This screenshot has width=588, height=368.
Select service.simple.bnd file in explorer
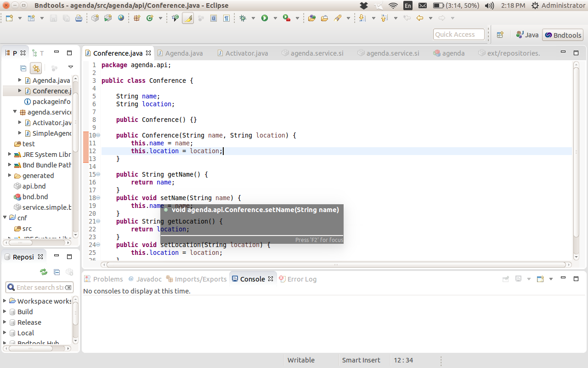pyautogui.click(x=43, y=207)
